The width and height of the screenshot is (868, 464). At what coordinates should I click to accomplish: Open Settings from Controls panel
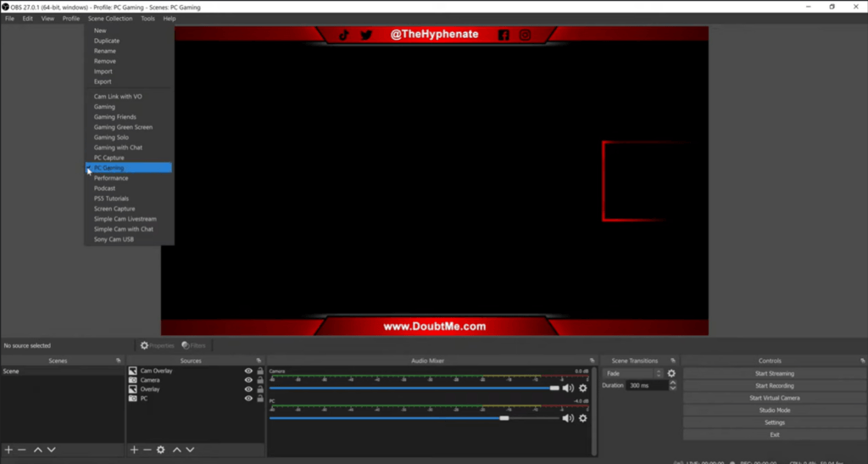(775, 422)
